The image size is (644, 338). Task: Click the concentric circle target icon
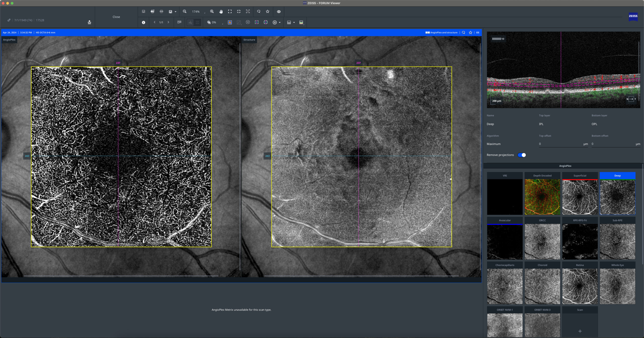pyautogui.click(x=275, y=22)
